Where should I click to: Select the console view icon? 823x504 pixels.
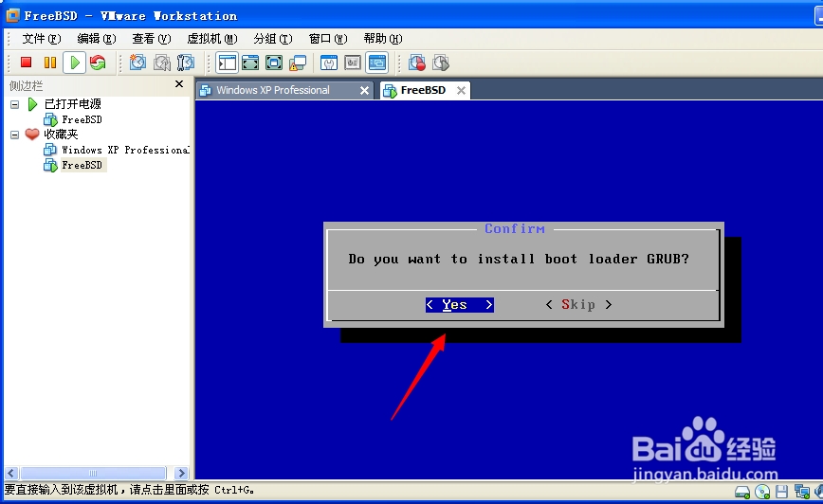[376, 63]
